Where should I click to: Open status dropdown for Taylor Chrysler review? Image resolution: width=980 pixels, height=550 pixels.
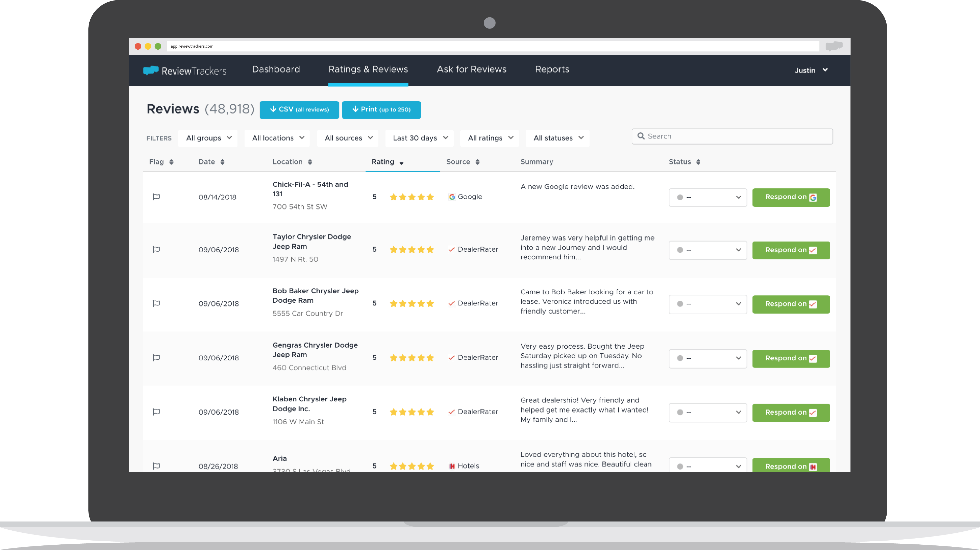[x=708, y=250]
